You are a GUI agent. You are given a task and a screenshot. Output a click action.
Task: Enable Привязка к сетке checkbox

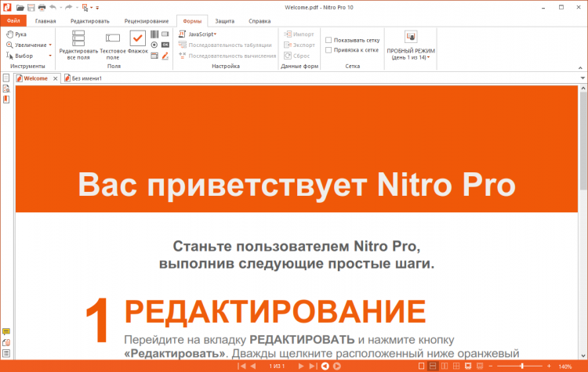(x=328, y=50)
